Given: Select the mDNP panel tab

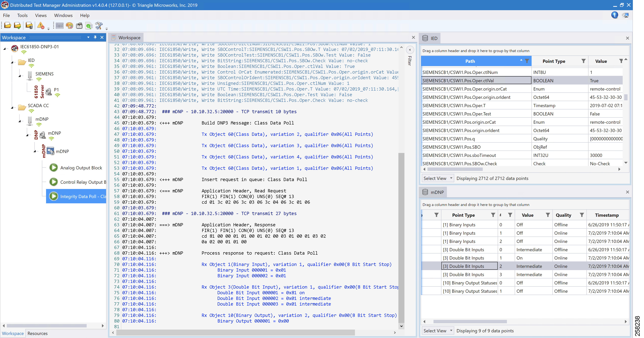Looking at the screenshot, I should click(x=433, y=192).
